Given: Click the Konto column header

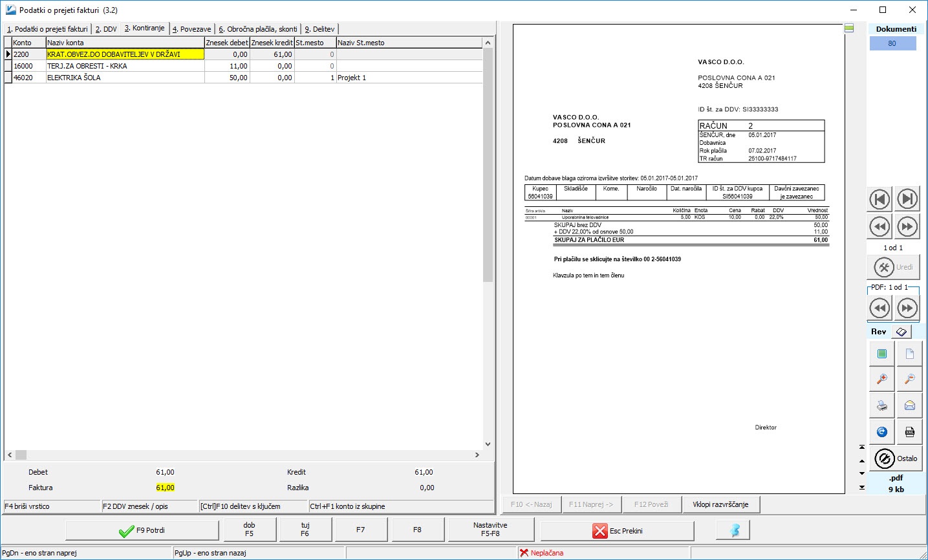Looking at the screenshot, I should point(28,43).
